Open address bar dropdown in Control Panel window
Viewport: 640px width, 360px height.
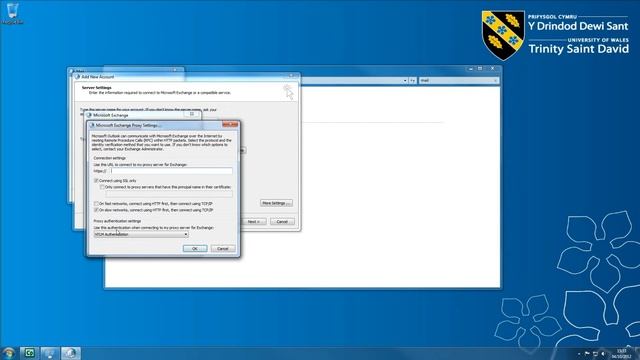point(405,81)
